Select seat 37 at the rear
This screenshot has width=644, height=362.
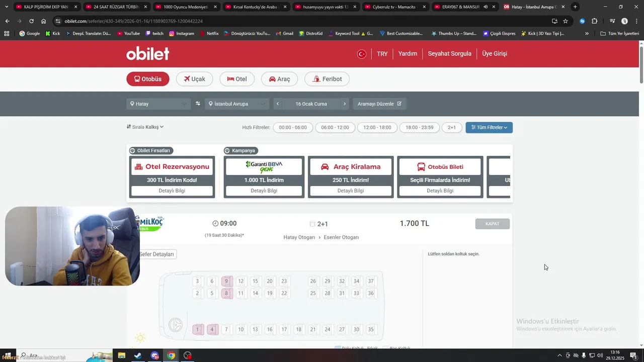point(371,282)
